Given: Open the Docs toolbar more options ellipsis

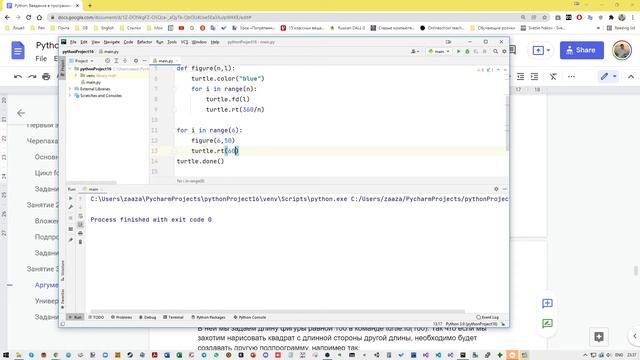Looking at the screenshot, I should [571, 76].
